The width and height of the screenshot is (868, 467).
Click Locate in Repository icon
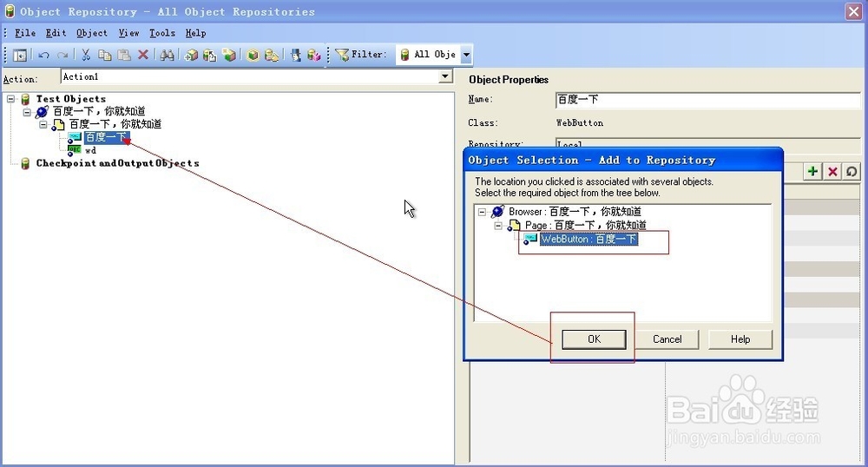(271, 54)
